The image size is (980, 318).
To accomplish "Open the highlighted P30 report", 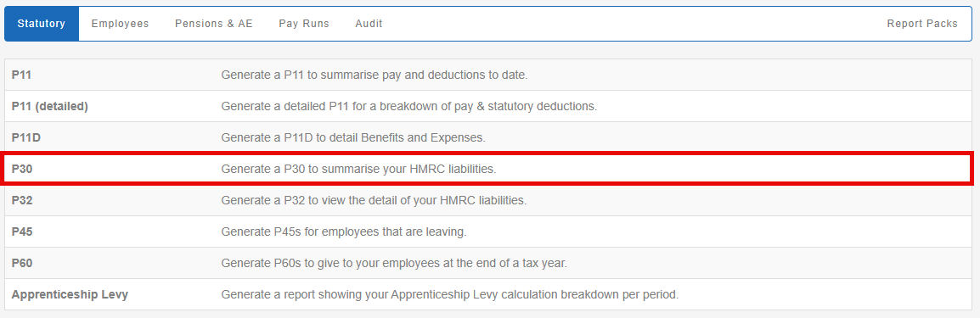I will [488, 169].
